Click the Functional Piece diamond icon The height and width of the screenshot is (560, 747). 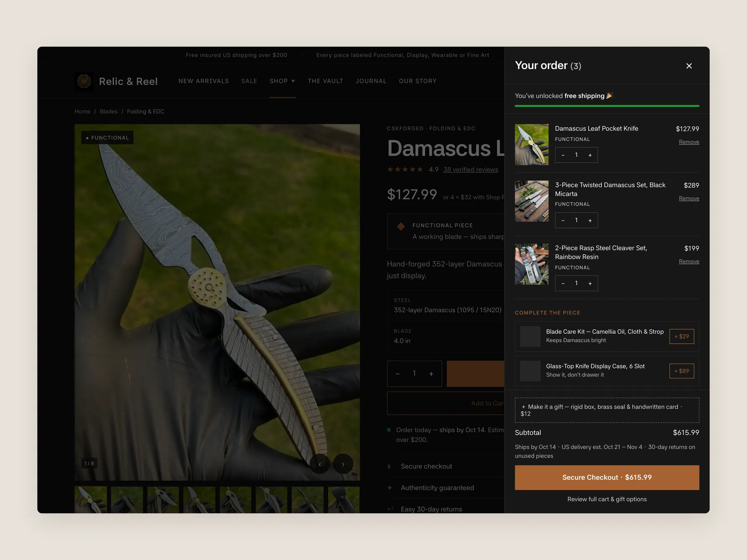tap(401, 226)
